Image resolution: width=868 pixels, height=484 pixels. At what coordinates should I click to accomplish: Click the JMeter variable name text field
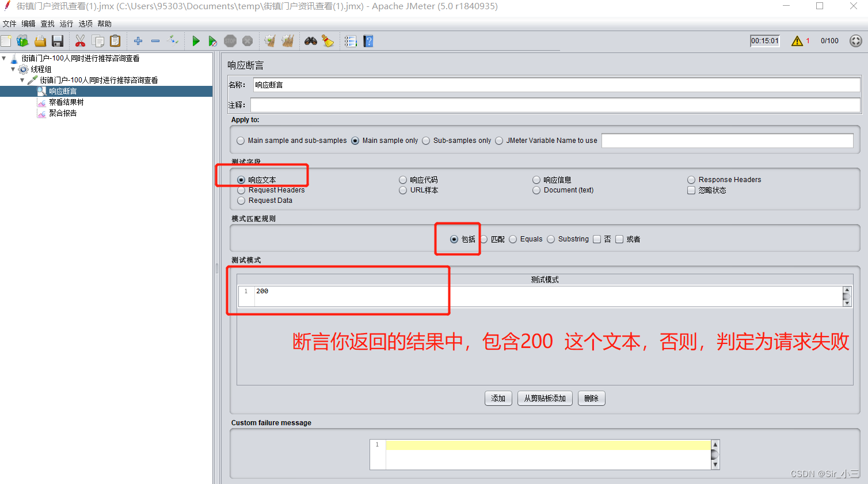coord(728,141)
